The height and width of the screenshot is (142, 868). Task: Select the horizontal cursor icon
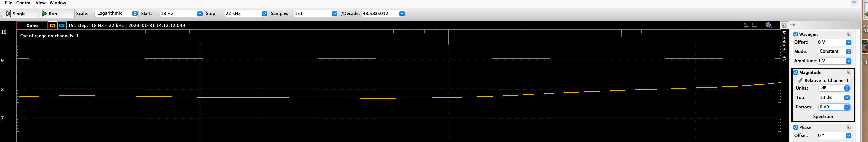click(754, 25)
